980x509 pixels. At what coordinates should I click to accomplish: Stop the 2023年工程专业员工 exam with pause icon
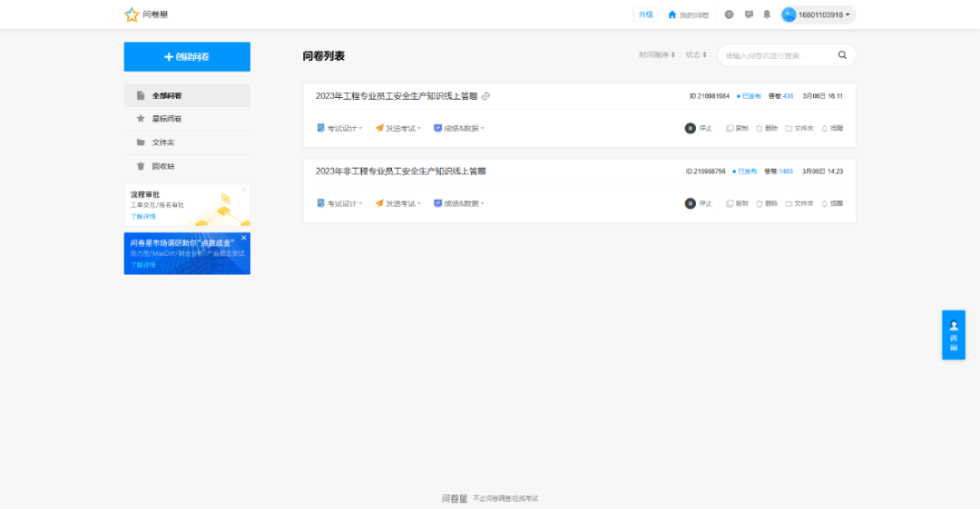pos(691,128)
